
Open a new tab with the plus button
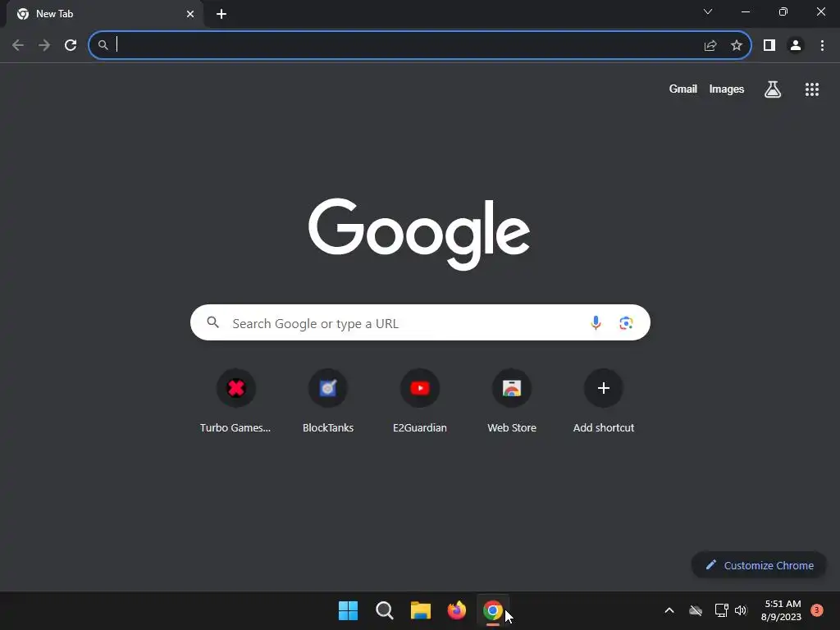pyautogui.click(x=221, y=14)
